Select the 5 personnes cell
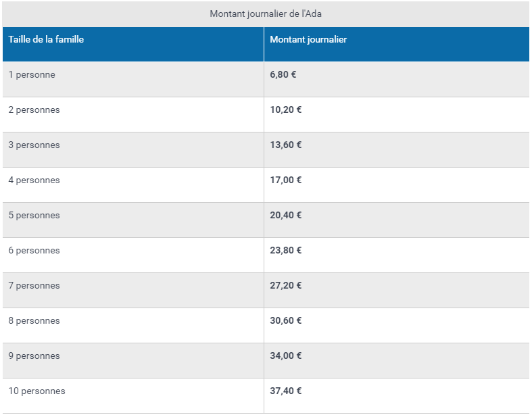This screenshot has width=532, height=415. 34,215
